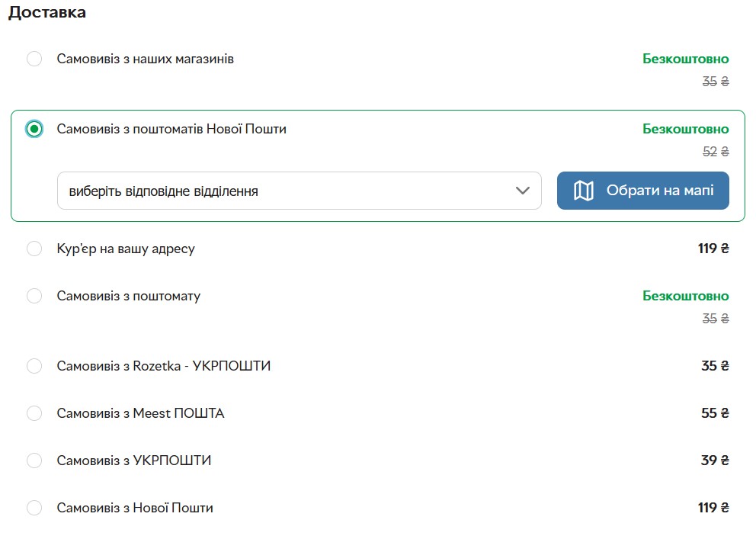Click the 119 ₴ price for courier delivery

pyautogui.click(x=713, y=249)
